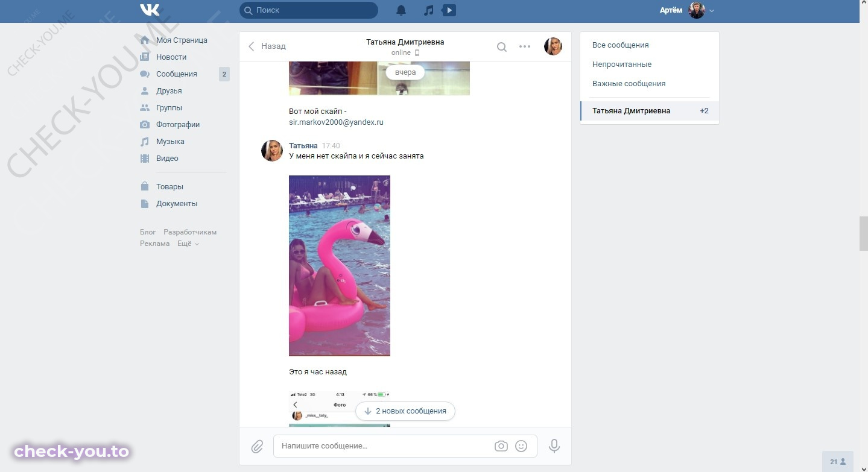Open the music player note icon

[x=428, y=10]
